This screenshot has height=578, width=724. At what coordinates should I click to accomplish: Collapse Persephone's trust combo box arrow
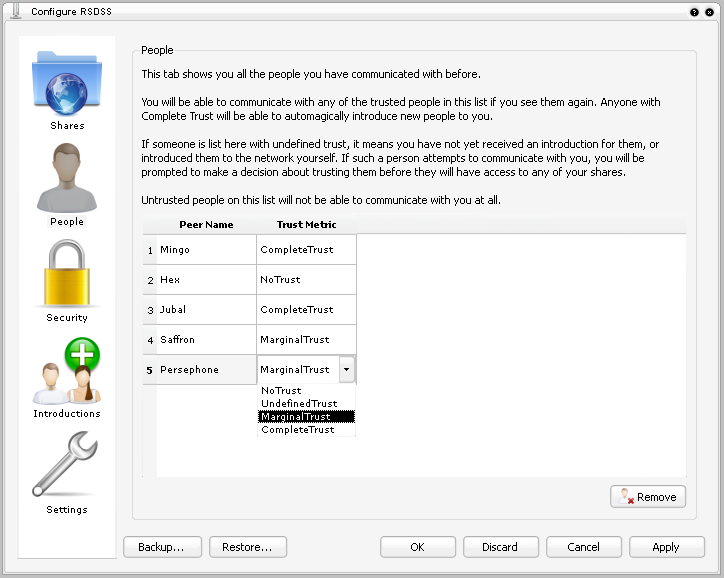[346, 370]
